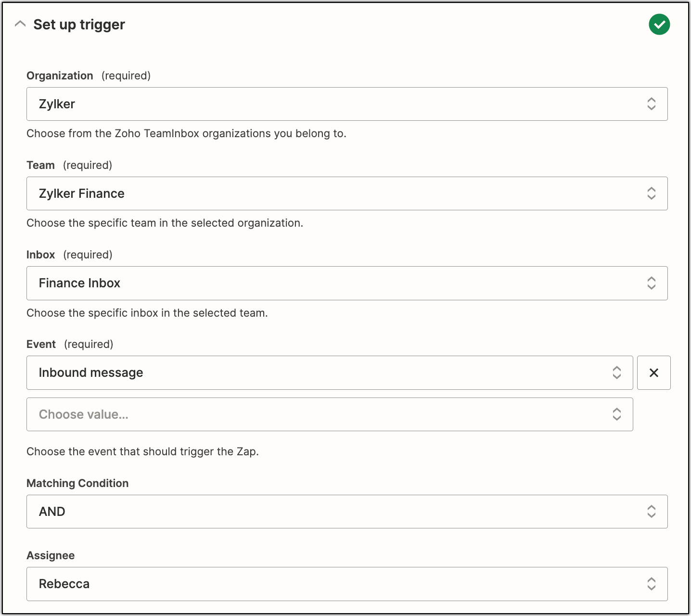Screen dimensions: 691x616
Task: Click the Matching Condition label
Action: tap(77, 483)
